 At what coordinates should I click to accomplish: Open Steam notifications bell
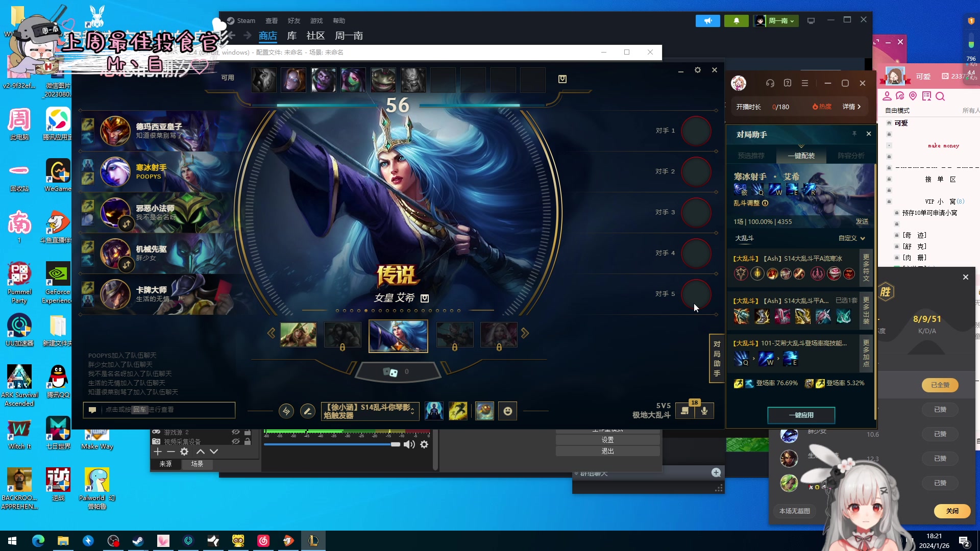tap(736, 21)
